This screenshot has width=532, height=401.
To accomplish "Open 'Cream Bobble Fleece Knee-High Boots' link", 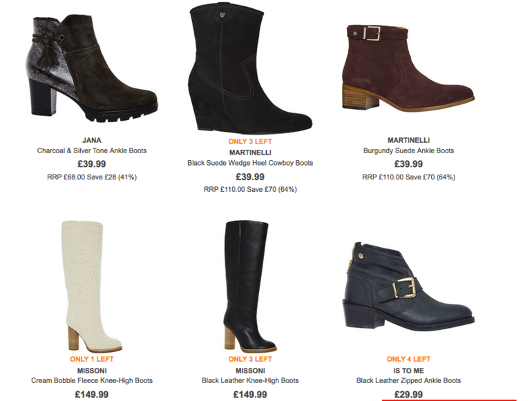I will click(x=92, y=380).
